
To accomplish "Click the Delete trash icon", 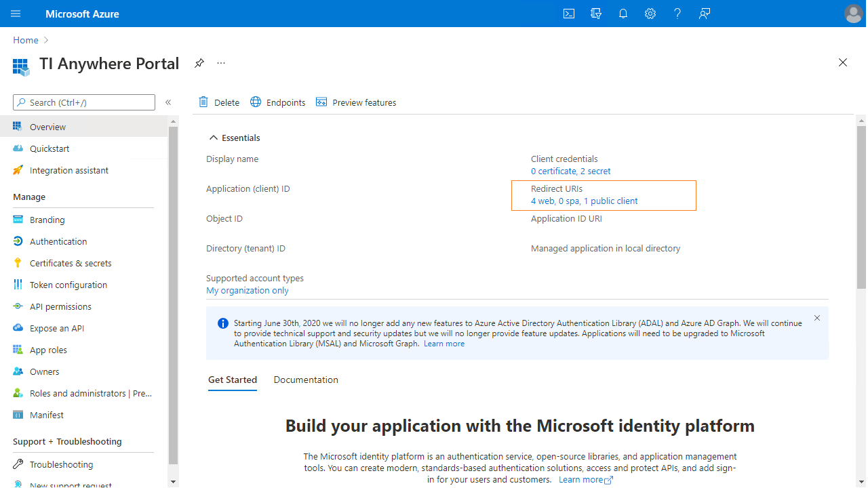I will point(203,102).
